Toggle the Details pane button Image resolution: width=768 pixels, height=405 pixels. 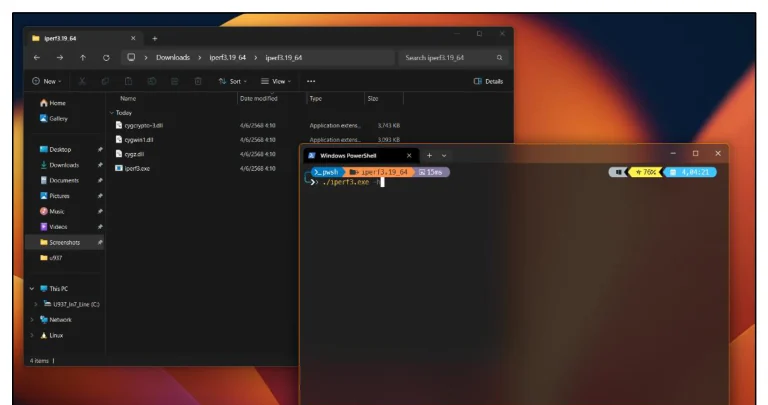488,81
